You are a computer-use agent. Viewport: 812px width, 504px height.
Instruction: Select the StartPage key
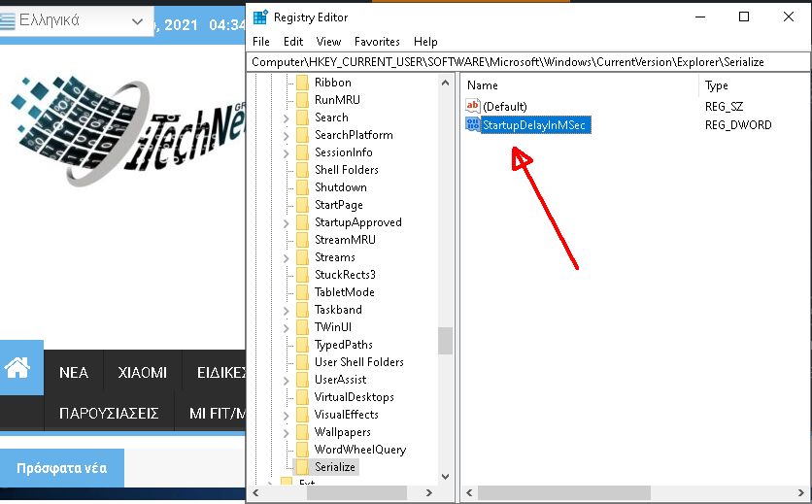tap(339, 205)
